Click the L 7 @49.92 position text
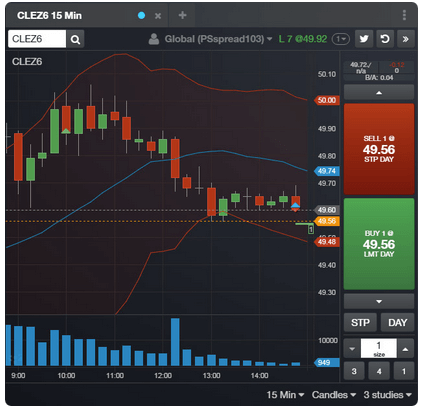 (x=303, y=39)
